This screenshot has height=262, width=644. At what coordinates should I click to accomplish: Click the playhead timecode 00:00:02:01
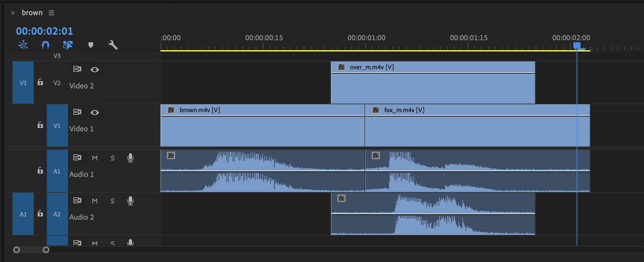pyautogui.click(x=44, y=31)
